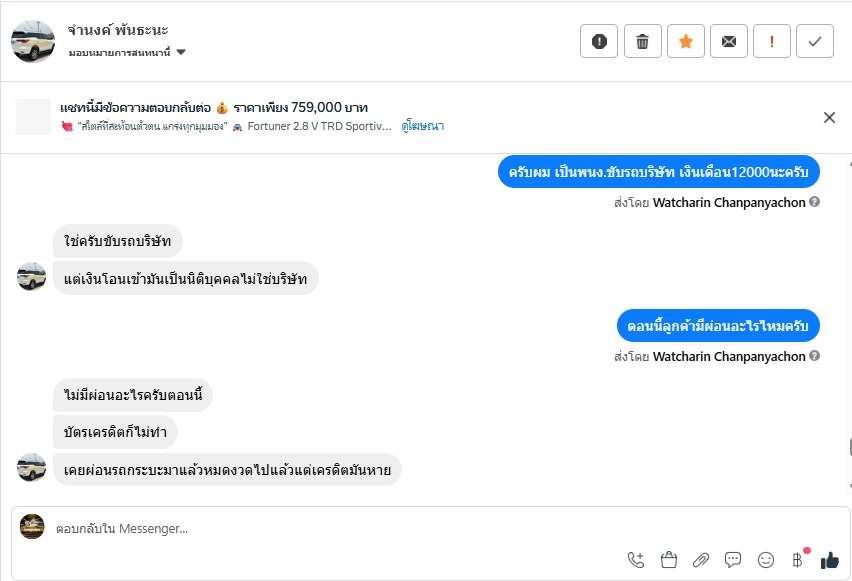852x581 pixels.
Task: Toggle the orange star follow-up marker
Action: pyautogui.click(x=685, y=41)
